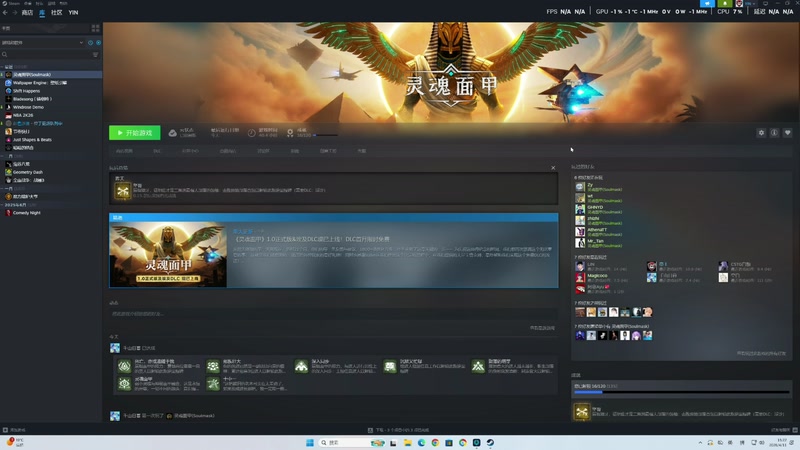Go back with the left arrow
This screenshot has height=450, width=800.
[x=5, y=12]
